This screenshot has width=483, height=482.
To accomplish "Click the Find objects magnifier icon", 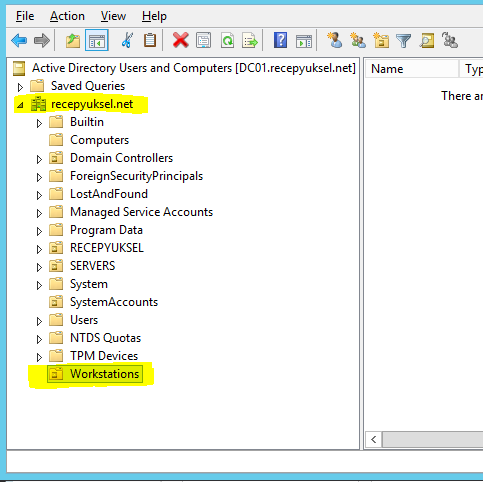I will 427,41.
